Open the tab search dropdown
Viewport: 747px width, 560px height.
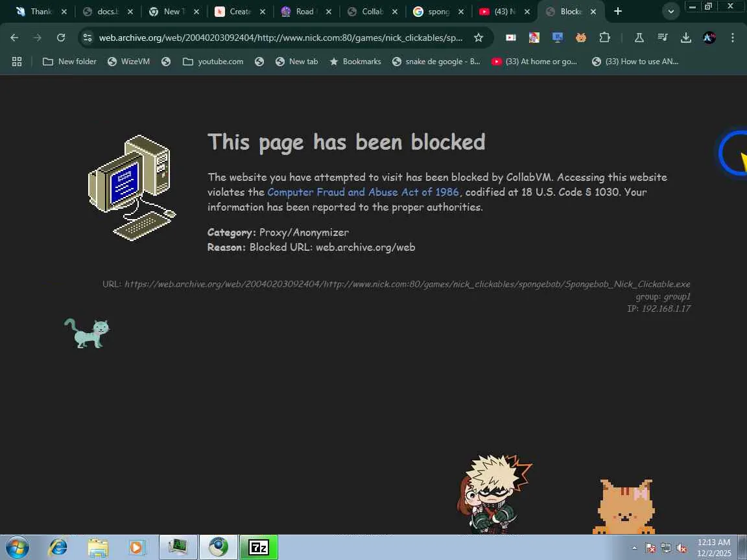click(670, 12)
